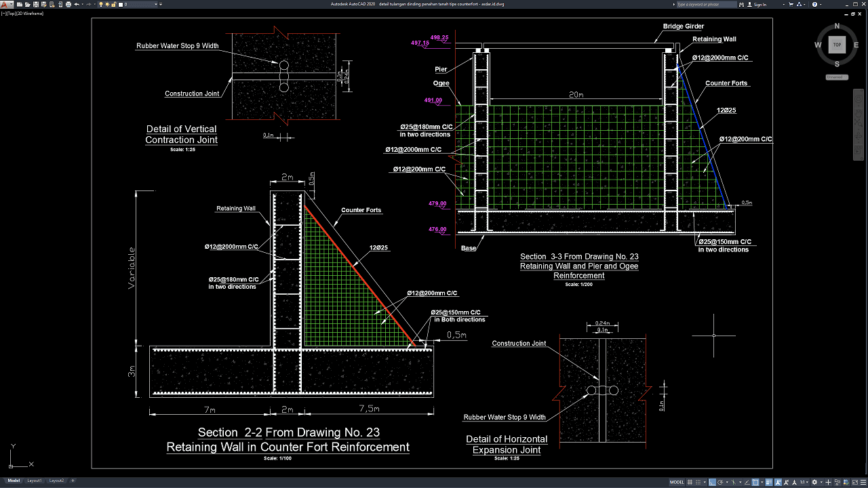Viewport: 868px width, 488px height.
Task: Click the search keyword input field
Action: pyautogui.click(x=705, y=4)
